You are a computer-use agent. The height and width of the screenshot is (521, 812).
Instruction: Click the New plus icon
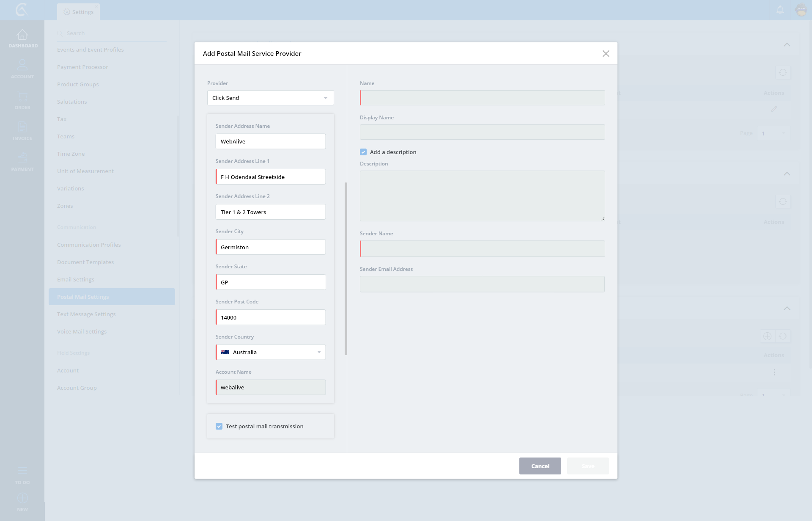22,498
